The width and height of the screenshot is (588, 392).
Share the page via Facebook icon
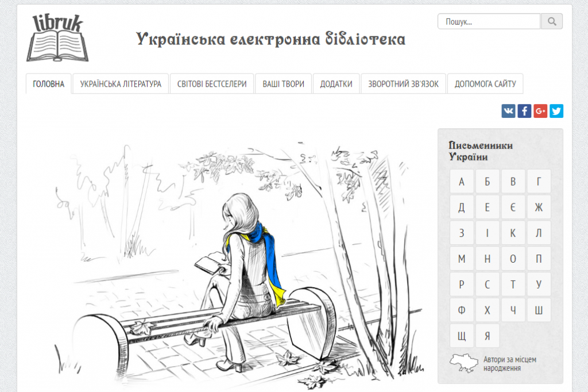[x=524, y=111]
